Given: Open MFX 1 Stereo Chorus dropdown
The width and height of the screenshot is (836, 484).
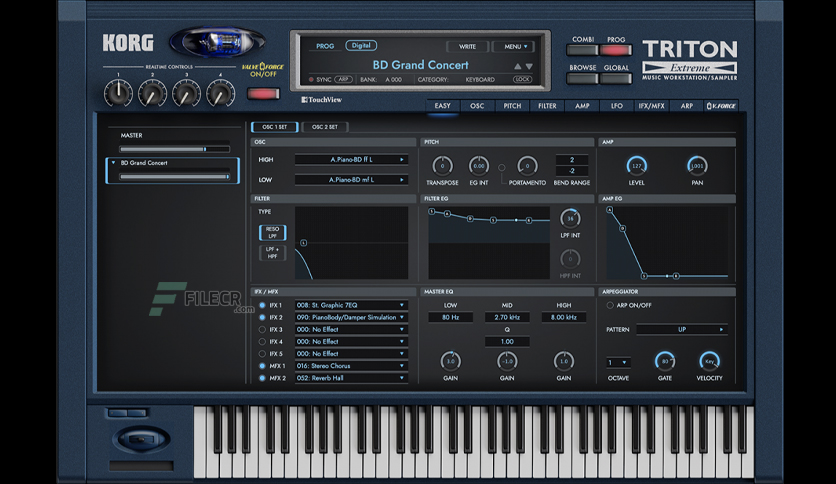Looking at the screenshot, I should click(x=351, y=366).
